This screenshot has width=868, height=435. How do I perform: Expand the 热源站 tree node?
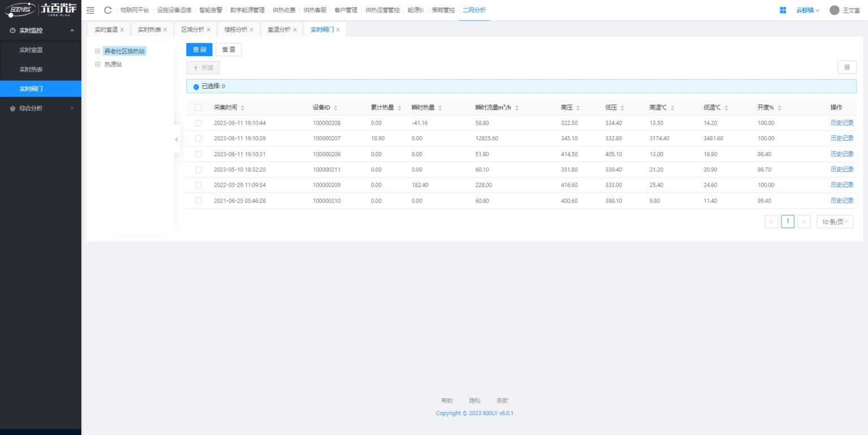click(98, 64)
